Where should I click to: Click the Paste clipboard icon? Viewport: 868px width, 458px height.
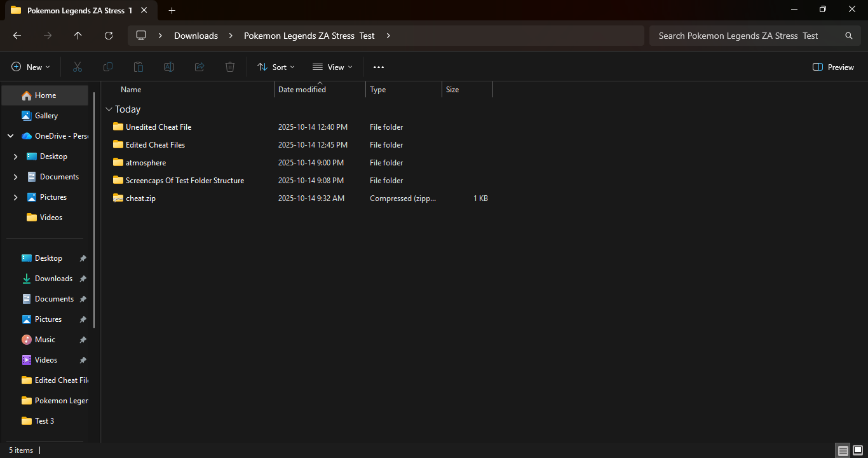[x=139, y=67]
